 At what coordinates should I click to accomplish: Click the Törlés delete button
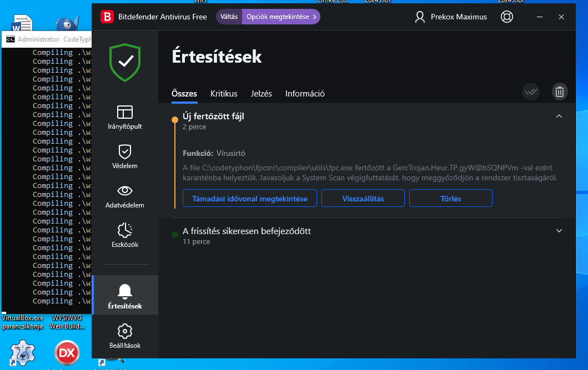(451, 198)
